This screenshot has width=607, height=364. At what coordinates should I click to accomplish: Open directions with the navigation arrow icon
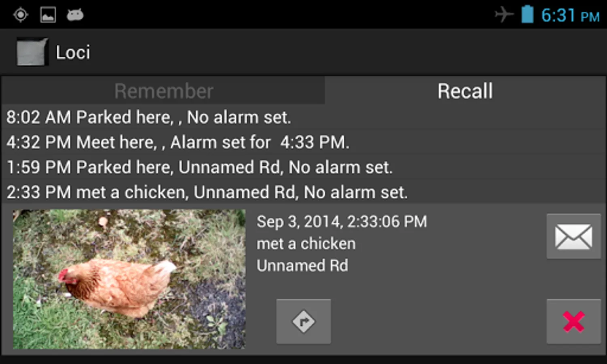coord(303,322)
